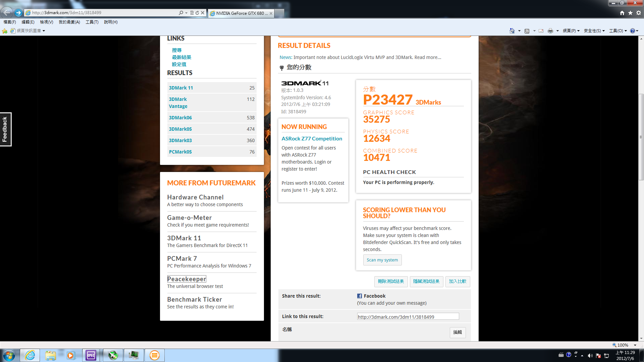The width and height of the screenshot is (644, 362).
Task: Click the Print icon in command bar
Action: 550,31
